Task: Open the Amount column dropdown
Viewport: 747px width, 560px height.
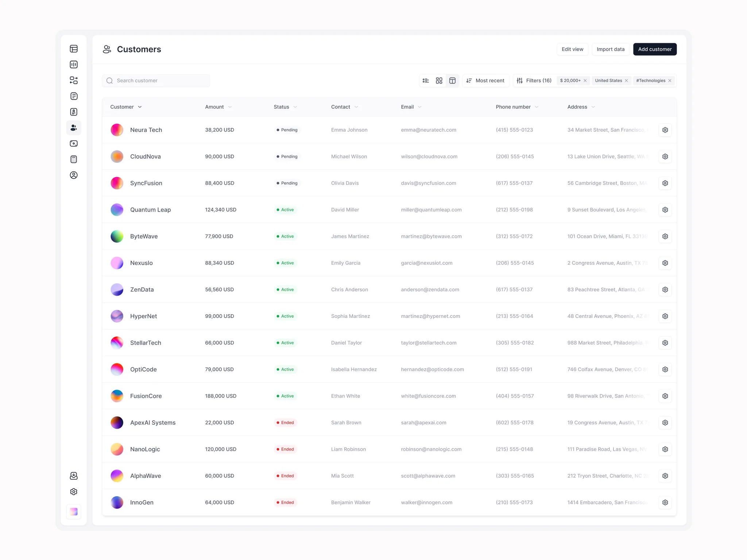Action: (230, 107)
